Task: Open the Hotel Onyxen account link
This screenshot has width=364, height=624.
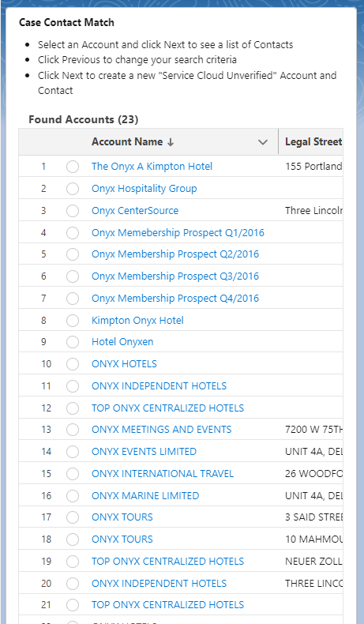Action: click(122, 342)
